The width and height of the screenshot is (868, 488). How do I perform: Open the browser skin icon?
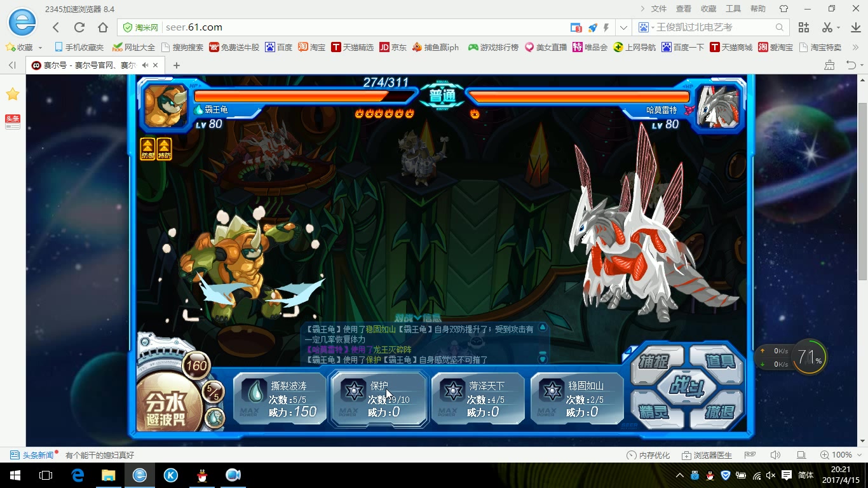click(783, 9)
